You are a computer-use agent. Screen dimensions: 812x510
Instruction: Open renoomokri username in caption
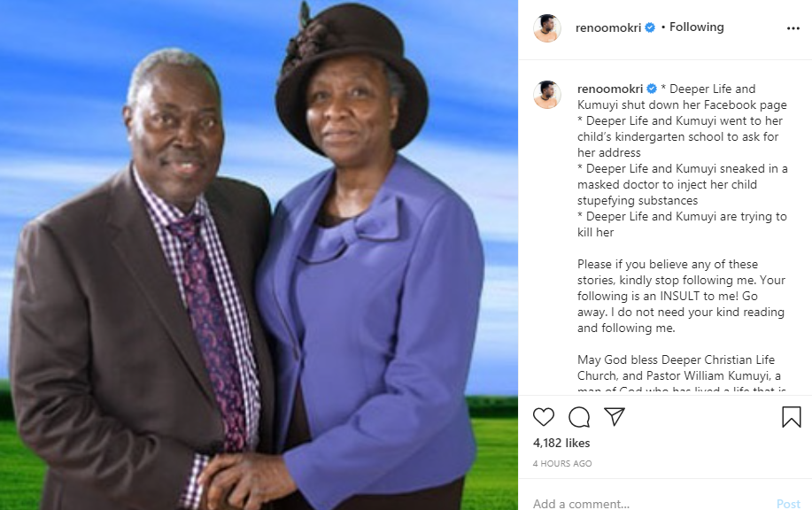pyautogui.click(x=610, y=89)
